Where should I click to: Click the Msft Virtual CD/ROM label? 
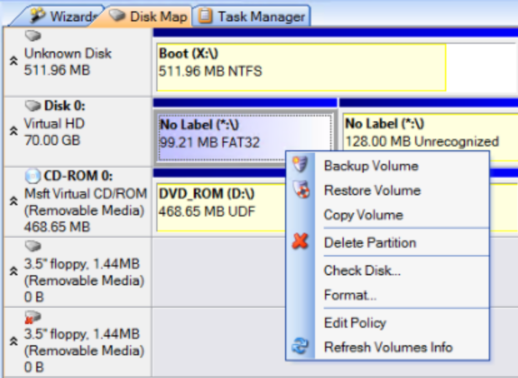click(85, 194)
